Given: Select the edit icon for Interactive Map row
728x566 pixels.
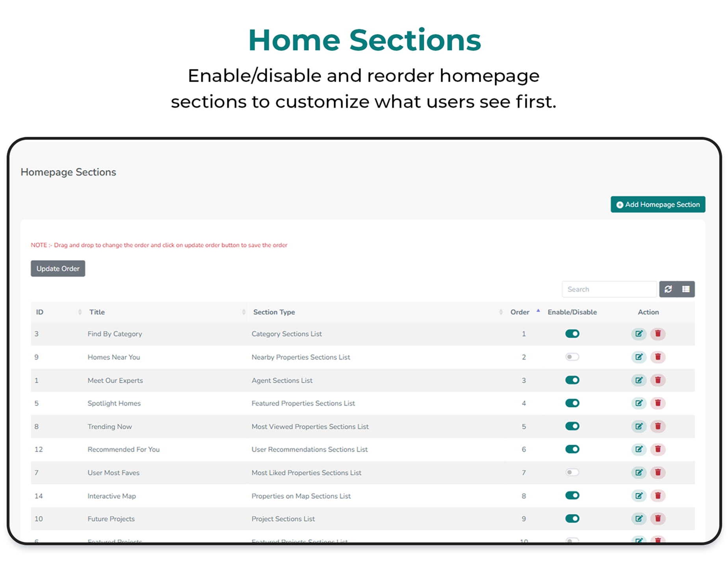Looking at the screenshot, I should tap(639, 495).
